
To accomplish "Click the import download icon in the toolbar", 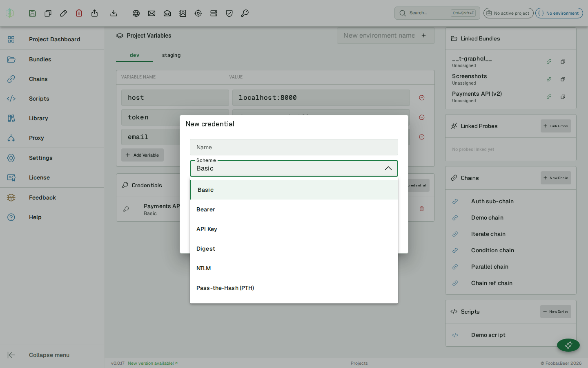I will pos(114,13).
